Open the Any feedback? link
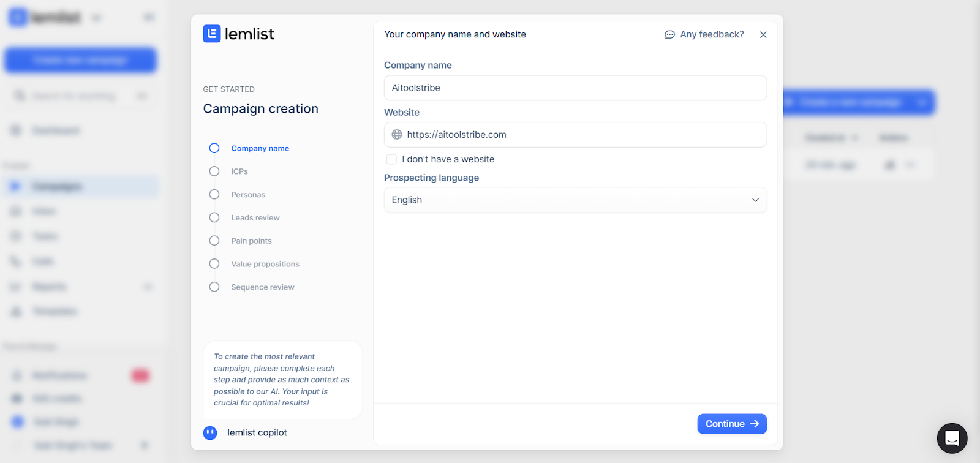 (704, 35)
